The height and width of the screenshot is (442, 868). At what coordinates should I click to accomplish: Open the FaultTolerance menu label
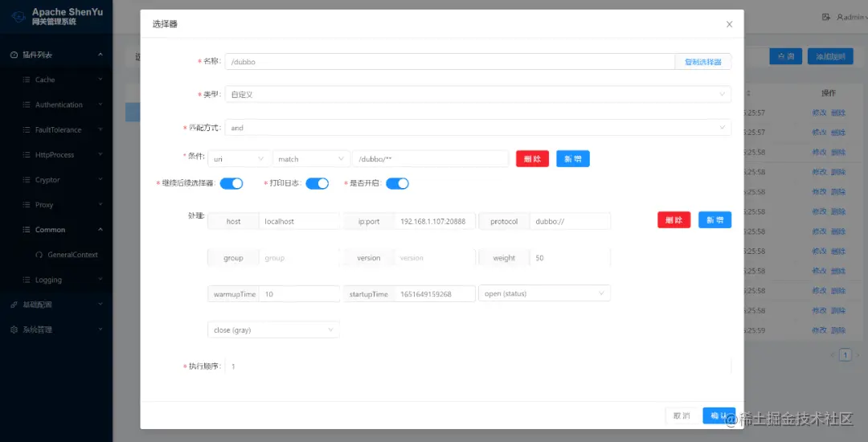58,130
